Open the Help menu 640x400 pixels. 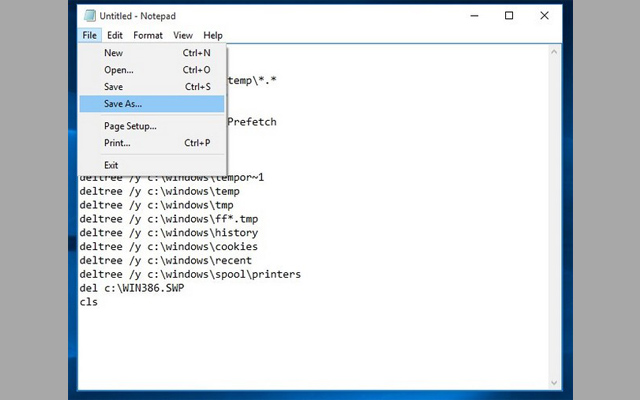[213, 35]
